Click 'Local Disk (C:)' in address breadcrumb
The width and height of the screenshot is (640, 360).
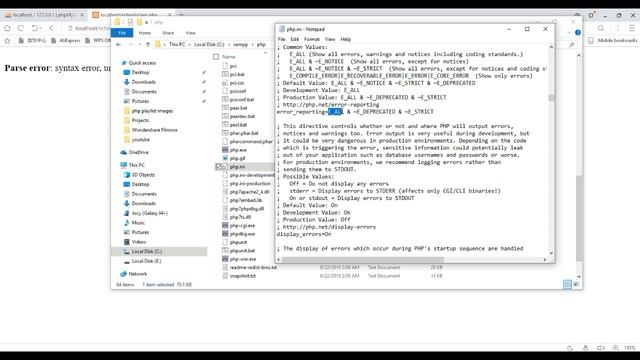tap(209, 44)
